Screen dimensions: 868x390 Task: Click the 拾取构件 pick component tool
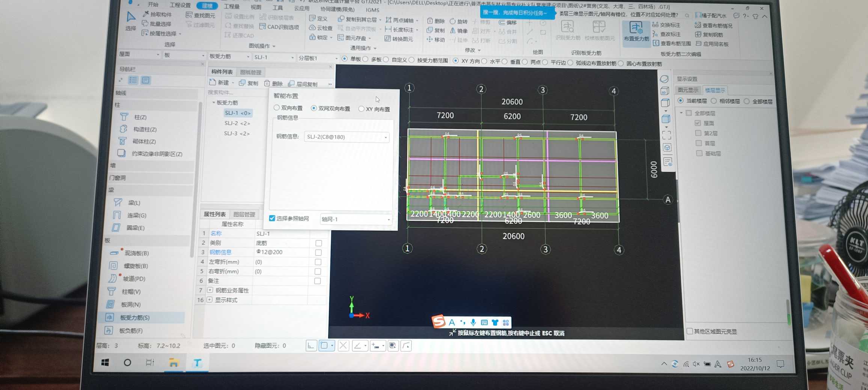click(157, 14)
